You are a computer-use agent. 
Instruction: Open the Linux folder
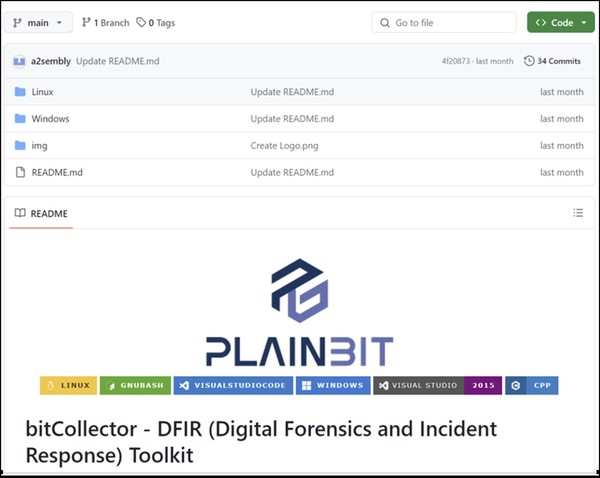[x=43, y=92]
